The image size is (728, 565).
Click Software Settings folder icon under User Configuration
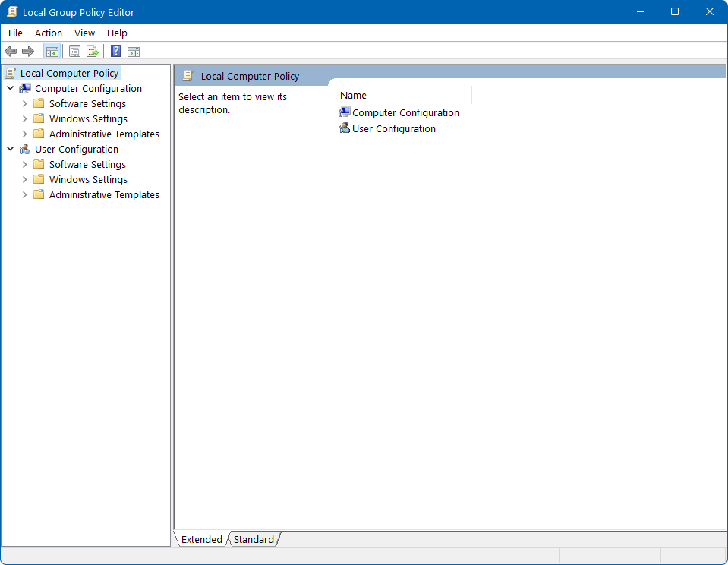(x=39, y=164)
